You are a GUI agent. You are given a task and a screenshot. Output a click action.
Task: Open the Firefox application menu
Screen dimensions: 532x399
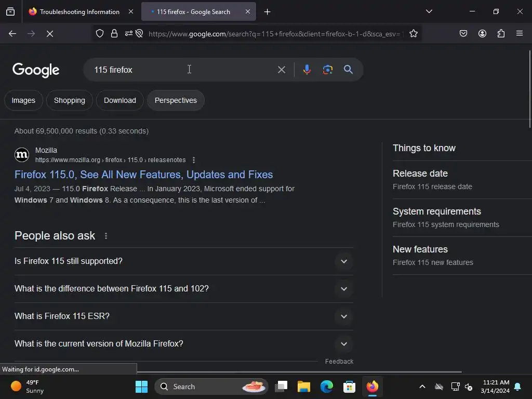tap(520, 34)
